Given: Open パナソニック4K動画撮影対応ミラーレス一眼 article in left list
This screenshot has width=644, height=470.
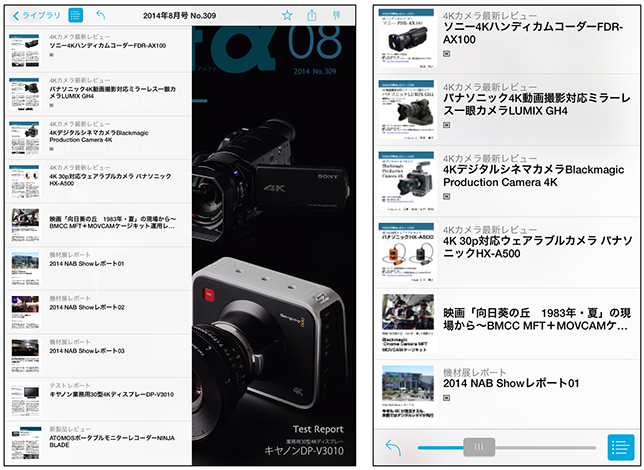Looking at the screenshot, I should coord(99,94).
